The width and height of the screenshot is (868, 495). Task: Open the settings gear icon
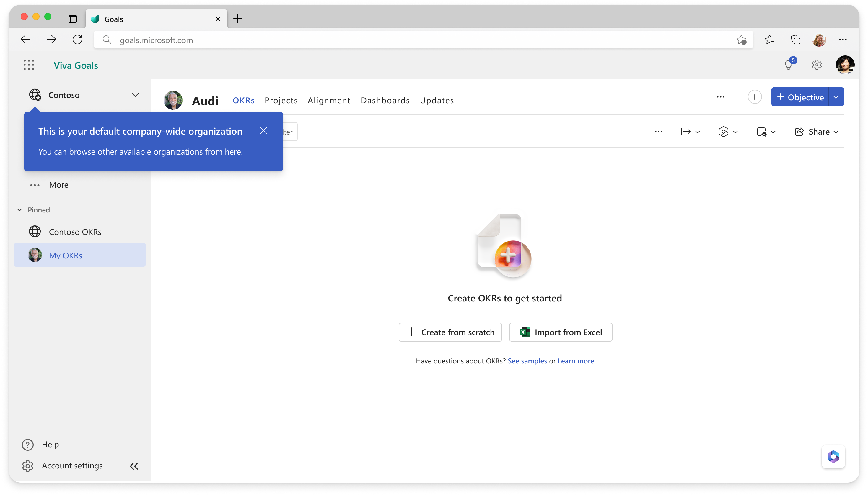817,64
